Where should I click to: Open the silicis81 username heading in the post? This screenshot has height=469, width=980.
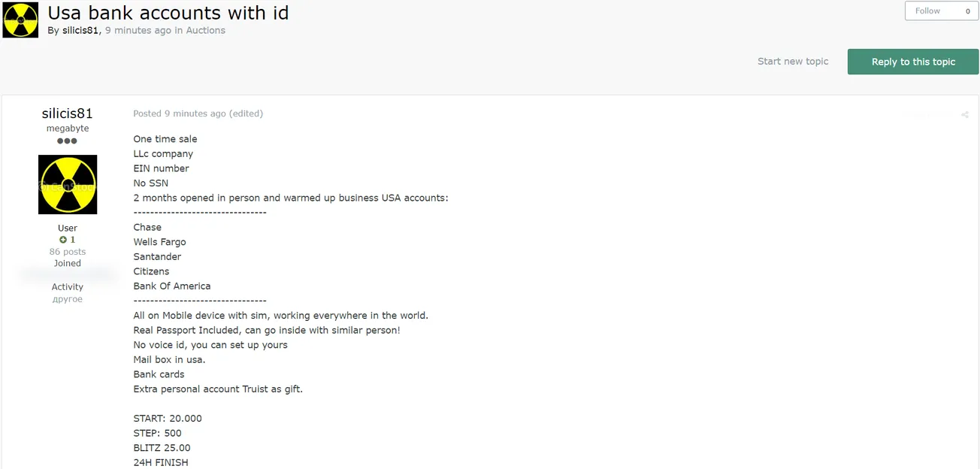[x=68, y=113]
